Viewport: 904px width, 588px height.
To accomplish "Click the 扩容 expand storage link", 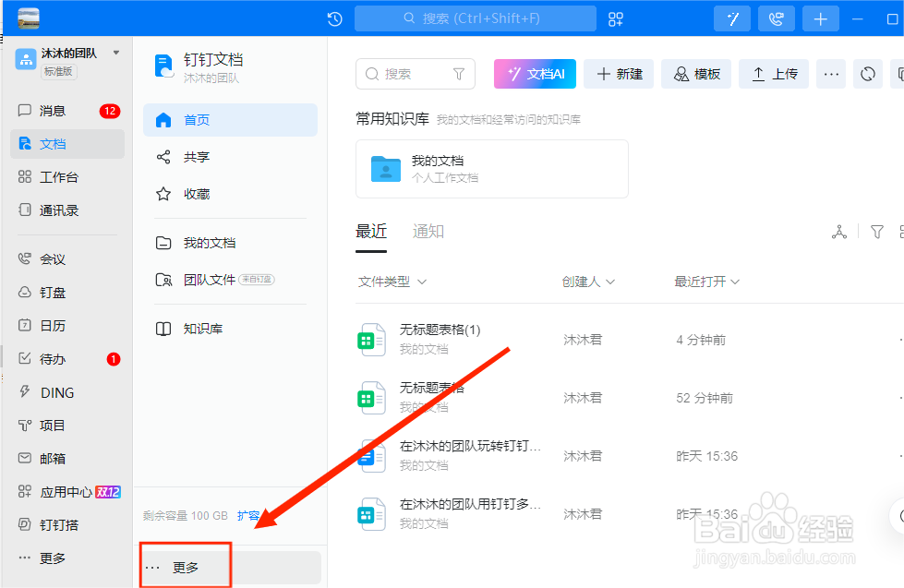I will click(x=248, y=515).
